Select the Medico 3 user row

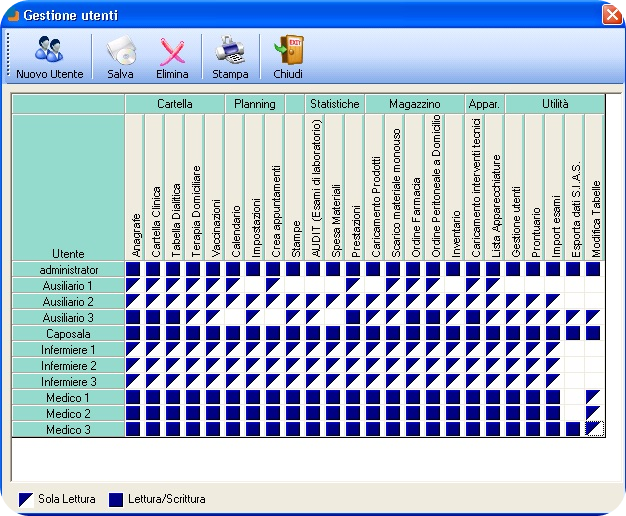tap(68, 429)
